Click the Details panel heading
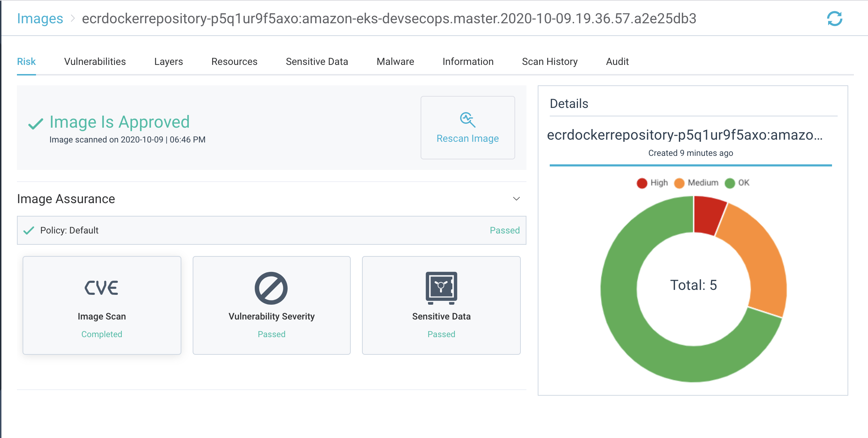Image resolution: width=868 pixels, height=438 pixels. [569, 104]
